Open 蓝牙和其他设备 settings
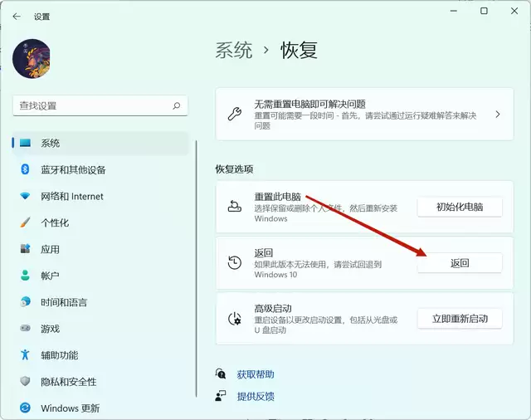Viewport: 531px width, 420px height. click(73, 169)
